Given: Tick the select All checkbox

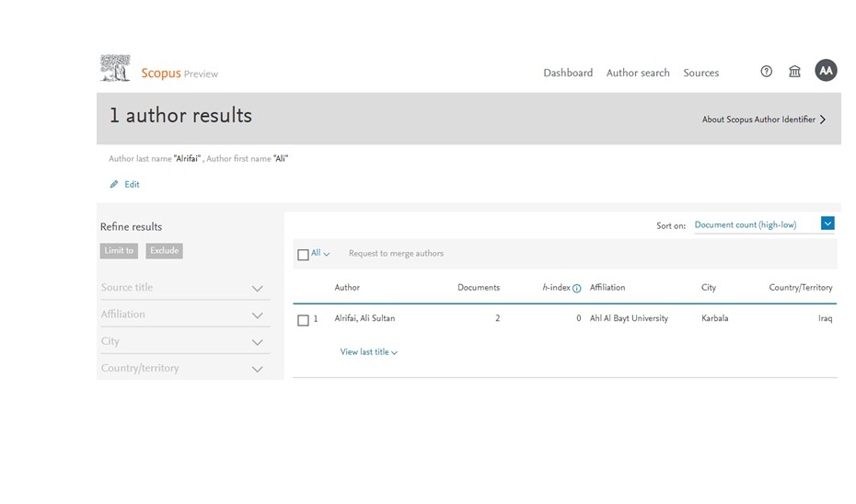Looking at the screenshot, I should coord(303,255).
